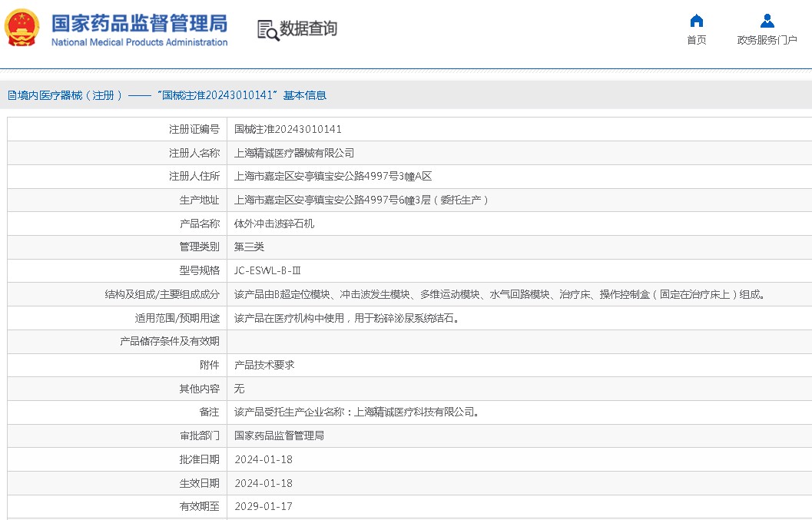Click the 注册人名称 label cell

tap(117, 153)
